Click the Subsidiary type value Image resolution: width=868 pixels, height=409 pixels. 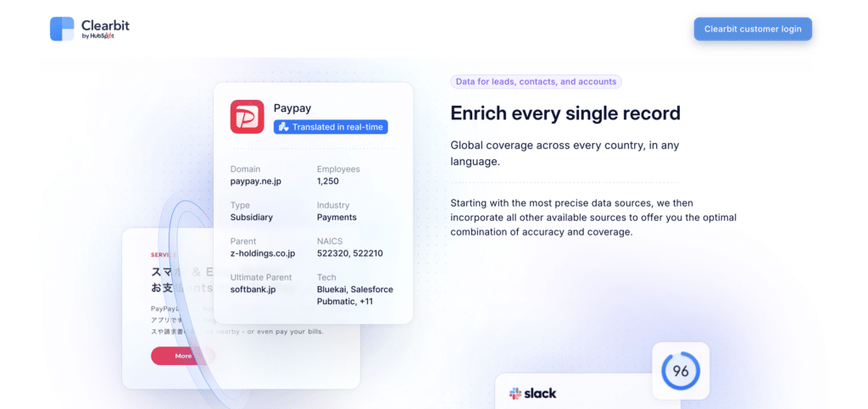[251, 218]
